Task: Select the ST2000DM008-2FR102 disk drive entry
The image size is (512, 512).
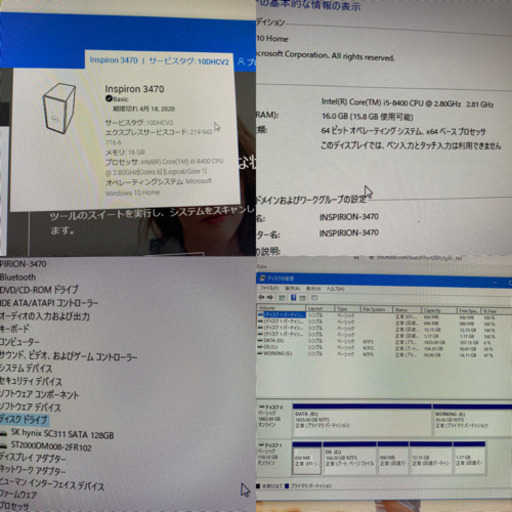Action: [x=51, y=446]
